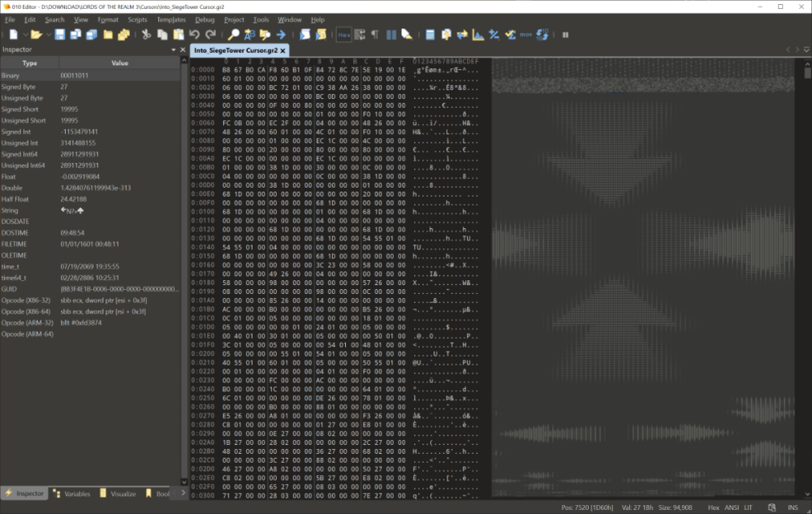Toggle show whitespace pilcrow icon

pyautogui.click(x=375, y=35)
